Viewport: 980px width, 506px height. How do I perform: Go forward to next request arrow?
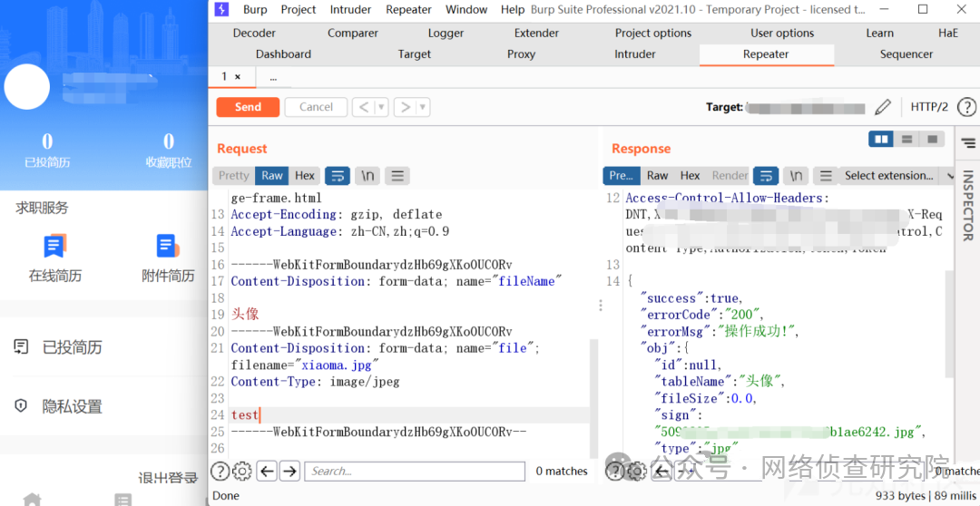point(406,107)
